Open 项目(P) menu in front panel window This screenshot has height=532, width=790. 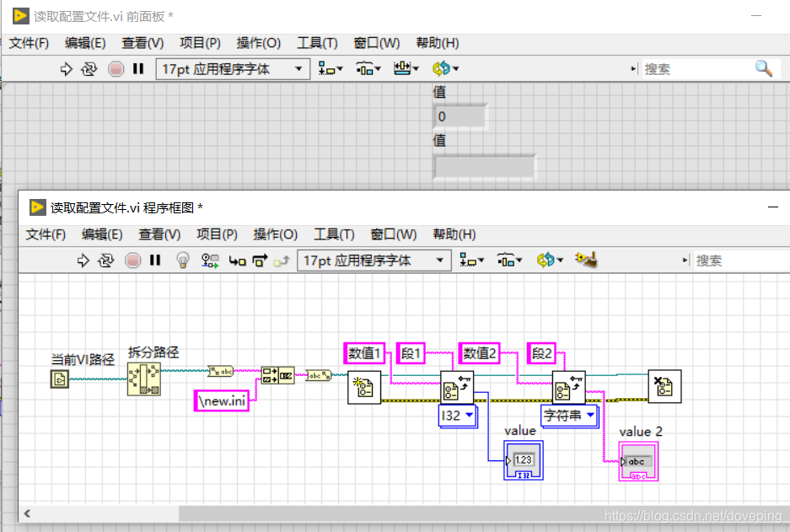[200, 43]
